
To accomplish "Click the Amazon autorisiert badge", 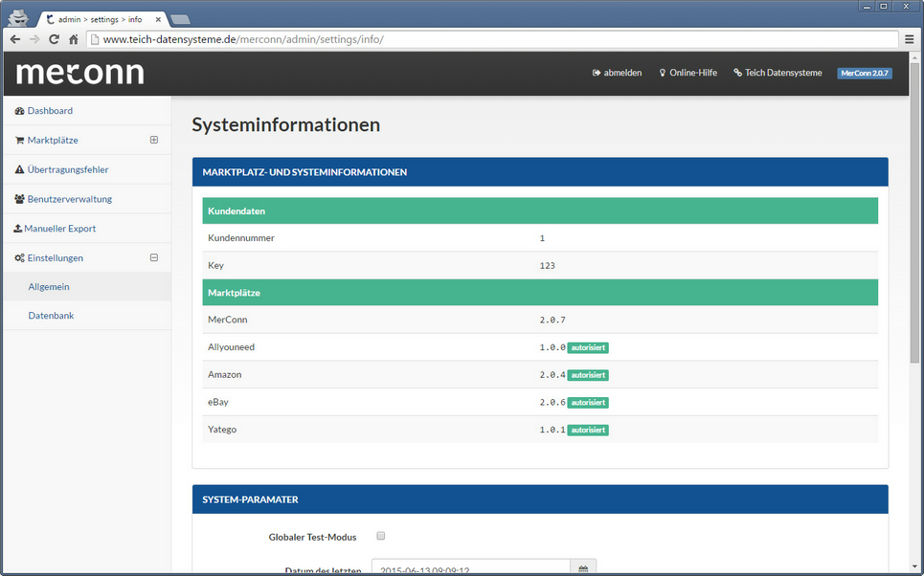I will pos(588,375).
